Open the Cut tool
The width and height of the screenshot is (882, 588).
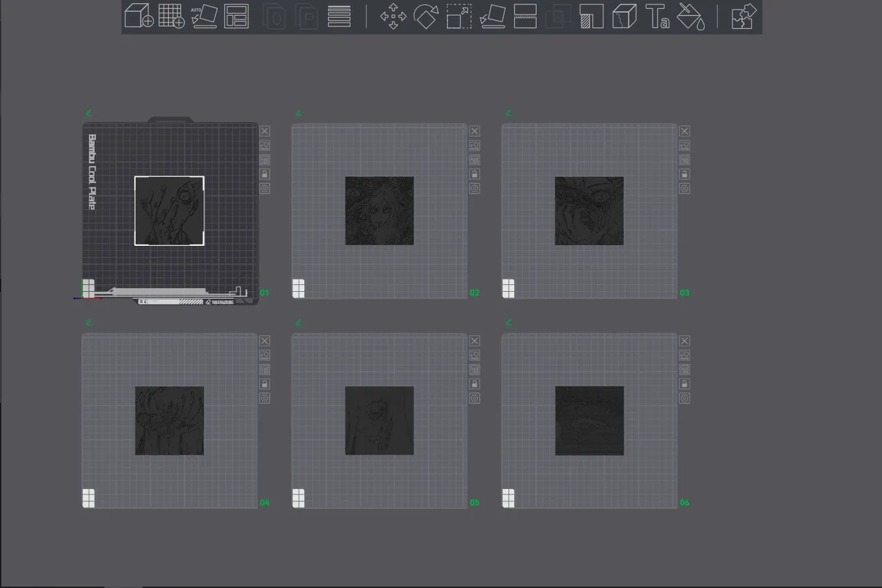(526, 17)
